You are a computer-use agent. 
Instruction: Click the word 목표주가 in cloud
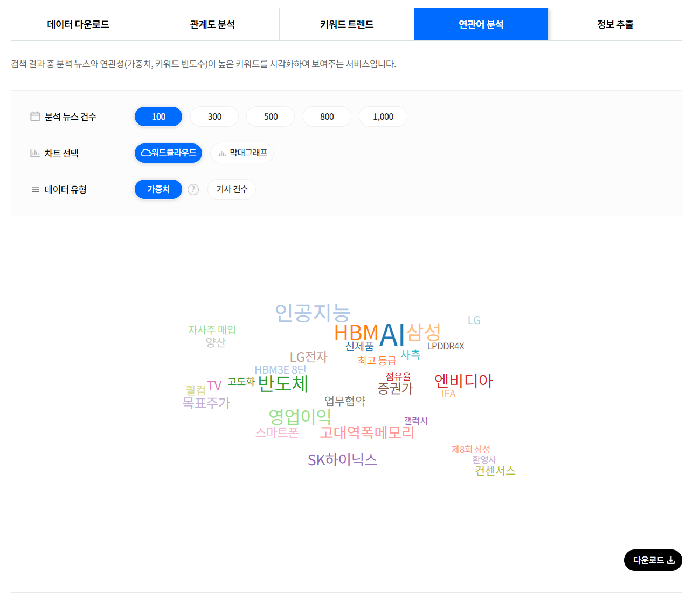coord(206,403)
